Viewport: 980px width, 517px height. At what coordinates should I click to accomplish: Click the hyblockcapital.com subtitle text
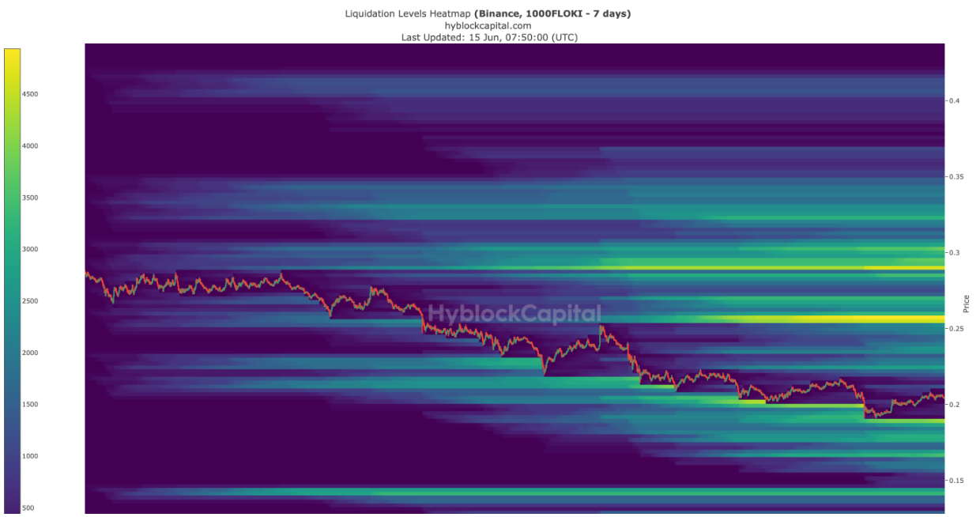coord(488,25)
